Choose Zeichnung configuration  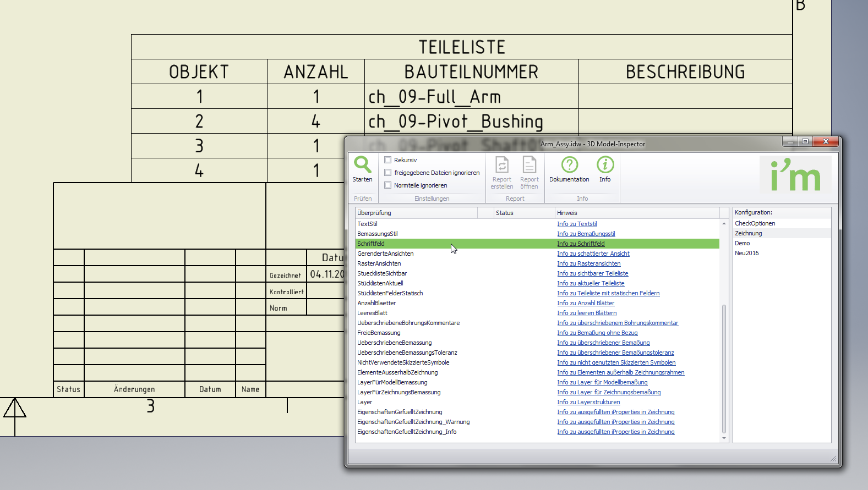tap(782, 233)
